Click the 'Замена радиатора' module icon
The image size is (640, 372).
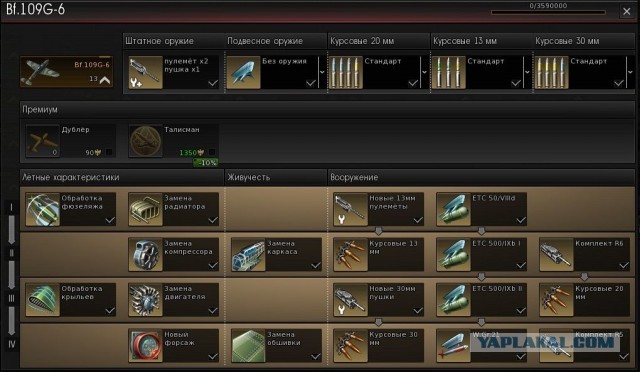coord(146,210)
